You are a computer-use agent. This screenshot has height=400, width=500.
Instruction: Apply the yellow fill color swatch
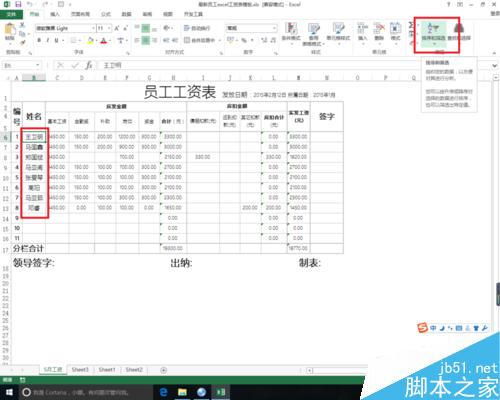(90, 40)
